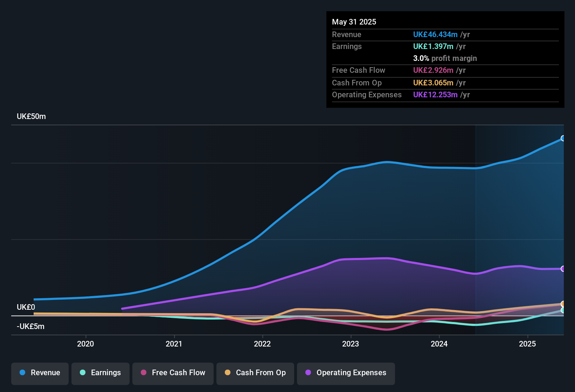The height and width of the screenshot is (392, 575).
Task: Toggle Operating Expenses series visibility
Action: [x=346, y=373]
